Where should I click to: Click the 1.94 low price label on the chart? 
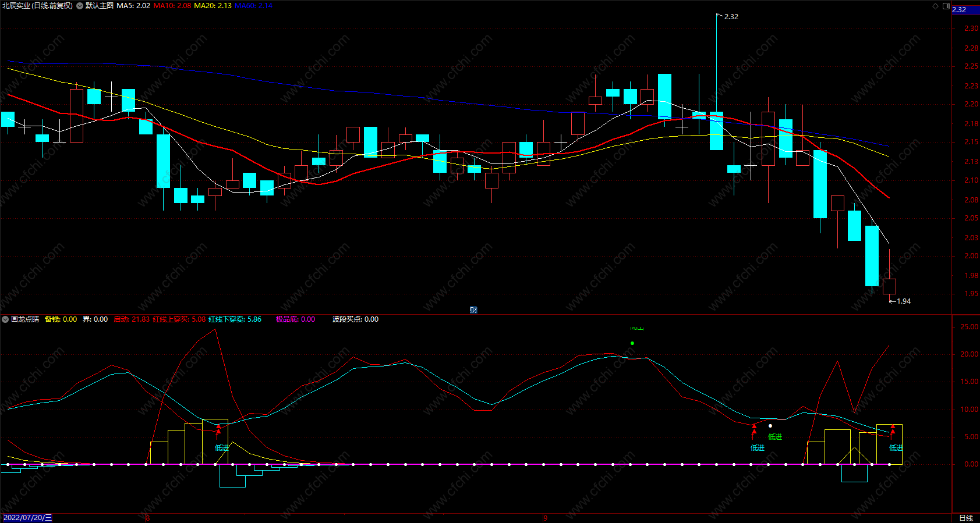(904, 301)
